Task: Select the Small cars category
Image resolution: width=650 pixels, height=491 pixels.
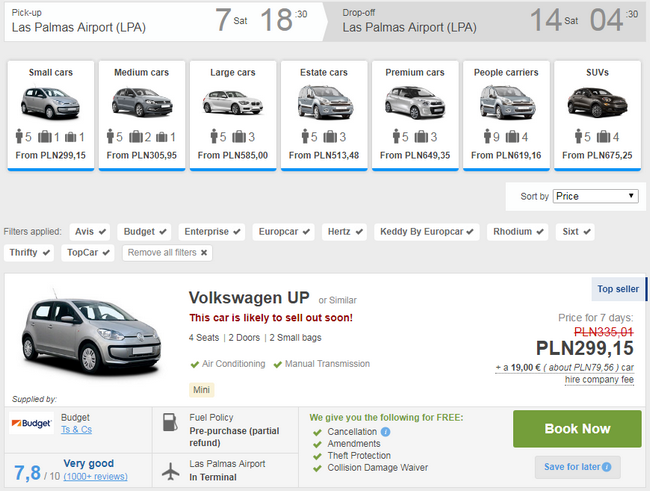Action: pyautogui.click(x=51, y=115)
